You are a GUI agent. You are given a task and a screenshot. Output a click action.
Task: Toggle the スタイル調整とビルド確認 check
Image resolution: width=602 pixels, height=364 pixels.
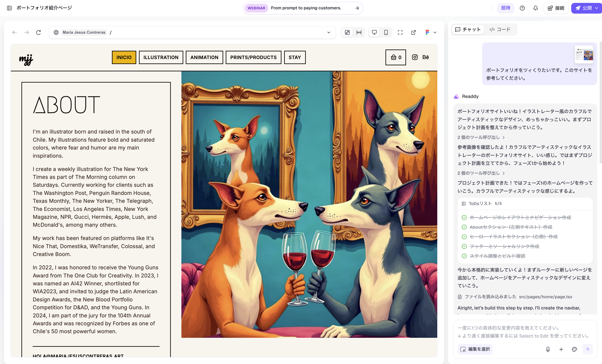point(464,256)
